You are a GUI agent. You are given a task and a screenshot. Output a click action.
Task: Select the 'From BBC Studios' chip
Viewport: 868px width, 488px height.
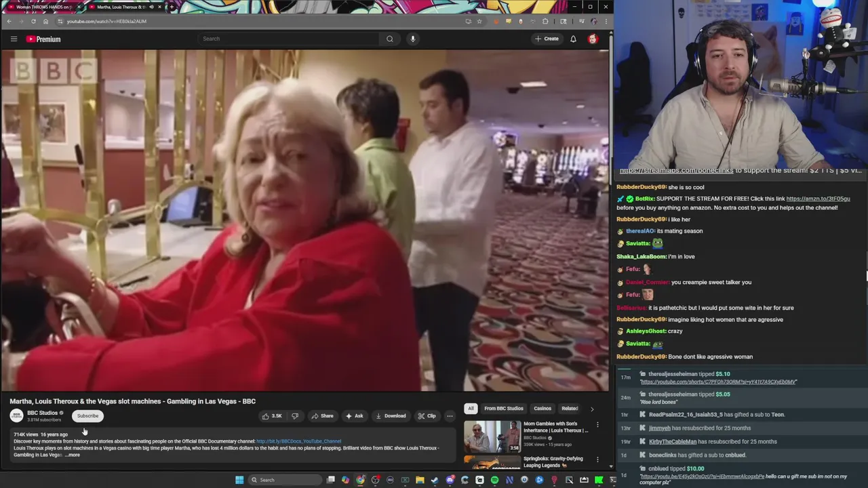504,409
